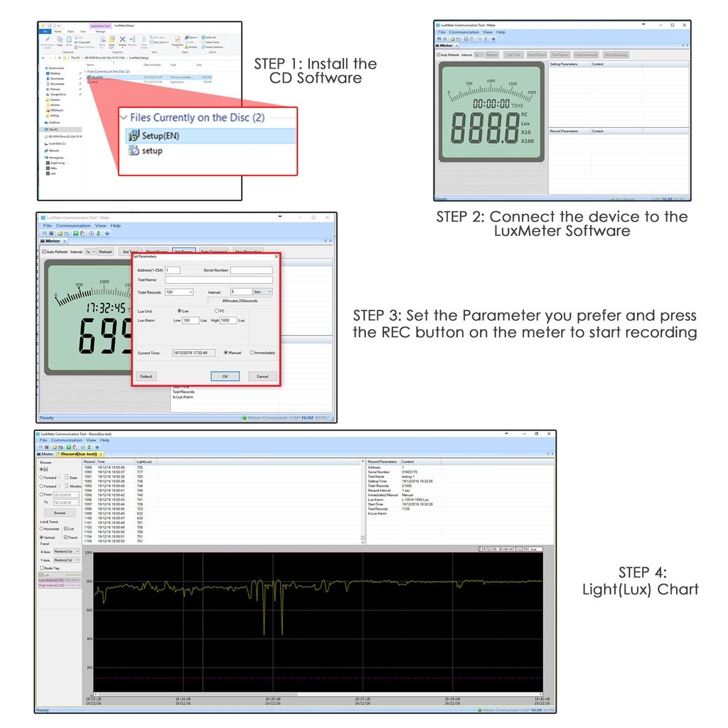Toggle Auto Refresh checkbox in Step 2 window

(x=438, y=55)
